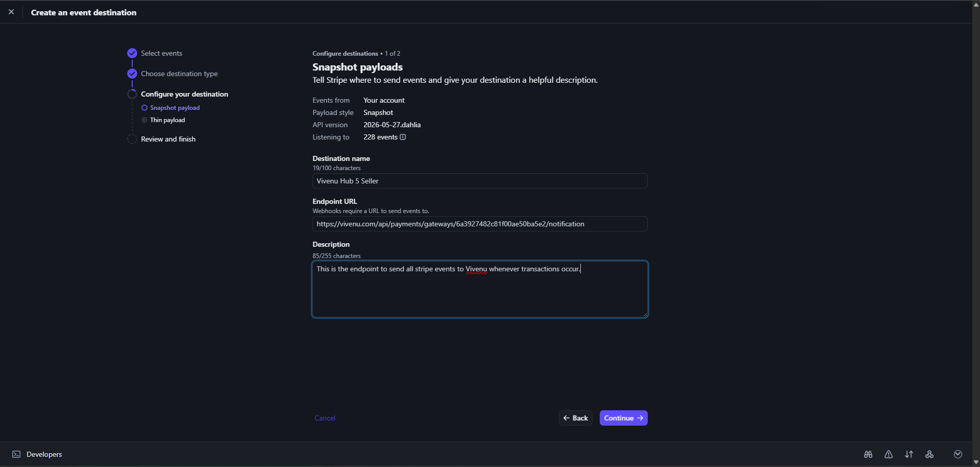Click the circled chevron collapse icon

point(958,454)
